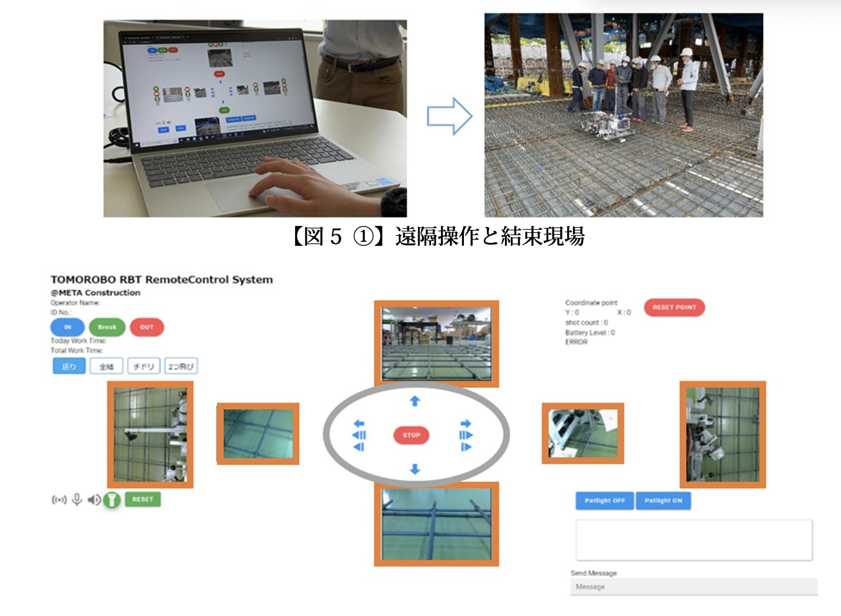The width and height of the screenshot is (841, 616).
Task: Click the Send Message input field
Action: coord(694,587)
